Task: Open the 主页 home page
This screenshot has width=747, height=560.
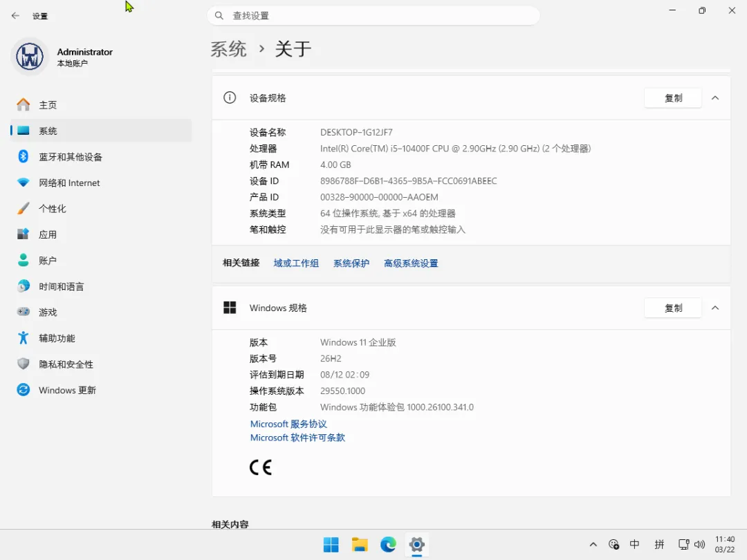Action: coord(101,105)
